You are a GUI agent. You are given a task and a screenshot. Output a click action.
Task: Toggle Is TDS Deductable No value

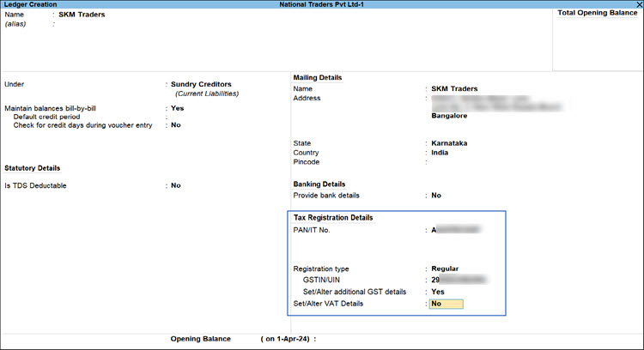tap(175, 185)
